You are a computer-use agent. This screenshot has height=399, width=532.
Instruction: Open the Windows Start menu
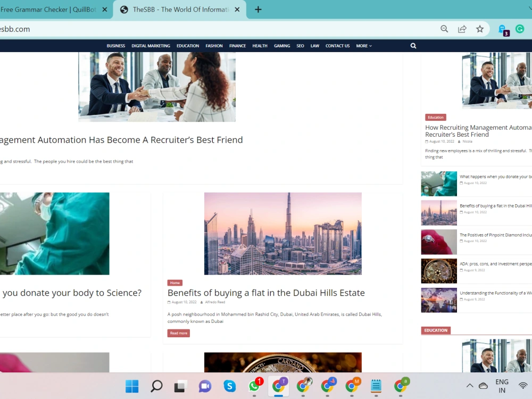click(132, 386)
